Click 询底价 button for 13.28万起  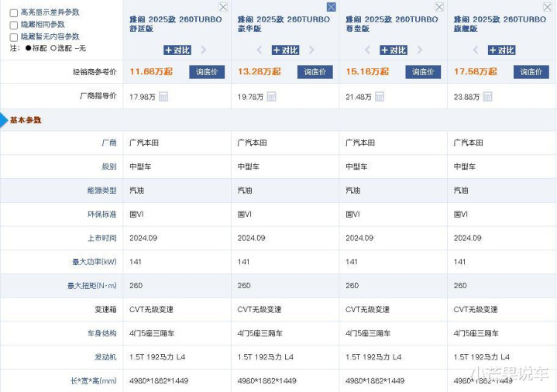pyautogui.click(x=315, y=72)
